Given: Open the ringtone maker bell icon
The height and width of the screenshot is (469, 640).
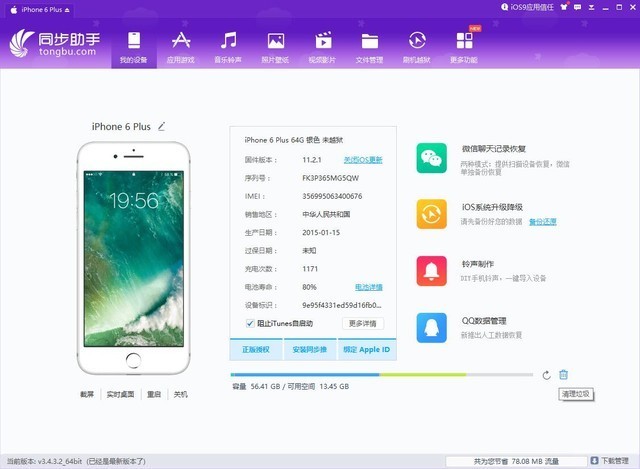Looking at the screenshot, I should [x=431, y=271].
